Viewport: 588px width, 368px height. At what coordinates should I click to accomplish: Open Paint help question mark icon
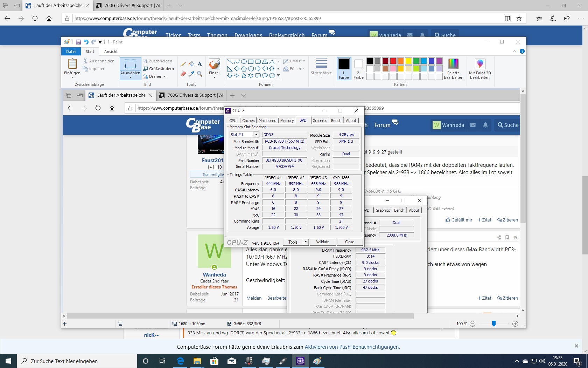522,51
